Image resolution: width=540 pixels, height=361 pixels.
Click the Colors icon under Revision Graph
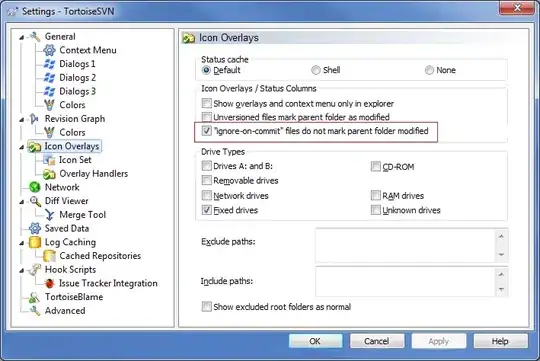(x=49, y=133)
